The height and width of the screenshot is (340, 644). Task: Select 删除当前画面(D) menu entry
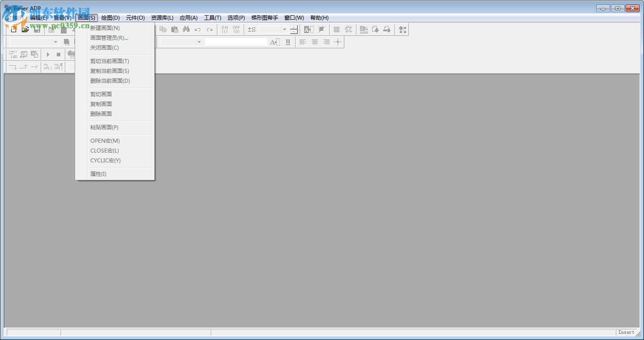click(x=115, y=81)
